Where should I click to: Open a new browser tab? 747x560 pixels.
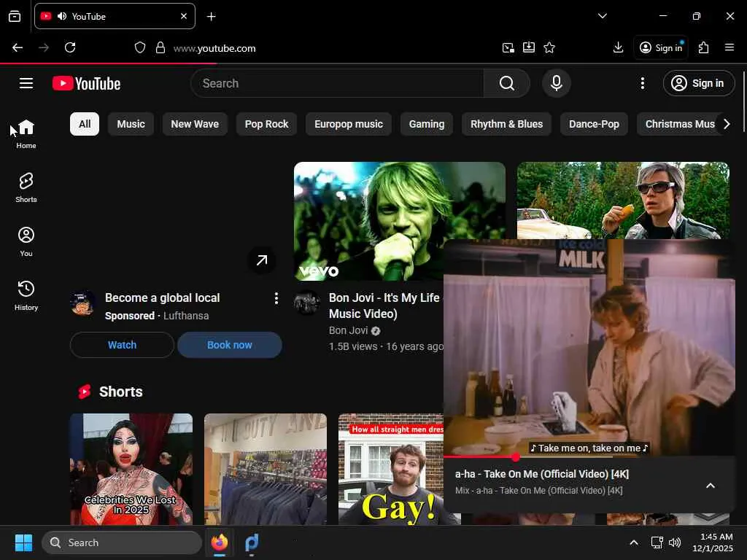[x=211, y=16]
